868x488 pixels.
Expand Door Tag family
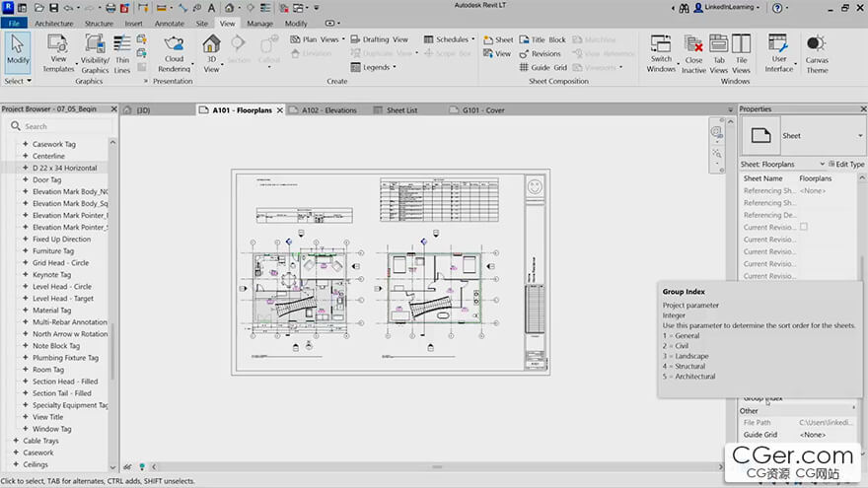25,179
